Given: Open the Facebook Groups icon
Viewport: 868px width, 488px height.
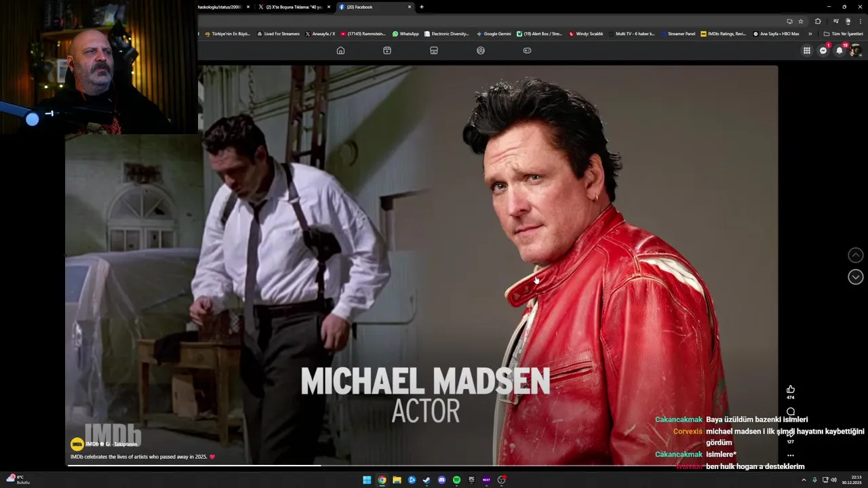Looking at the screenshot, I should coord(481,50).
